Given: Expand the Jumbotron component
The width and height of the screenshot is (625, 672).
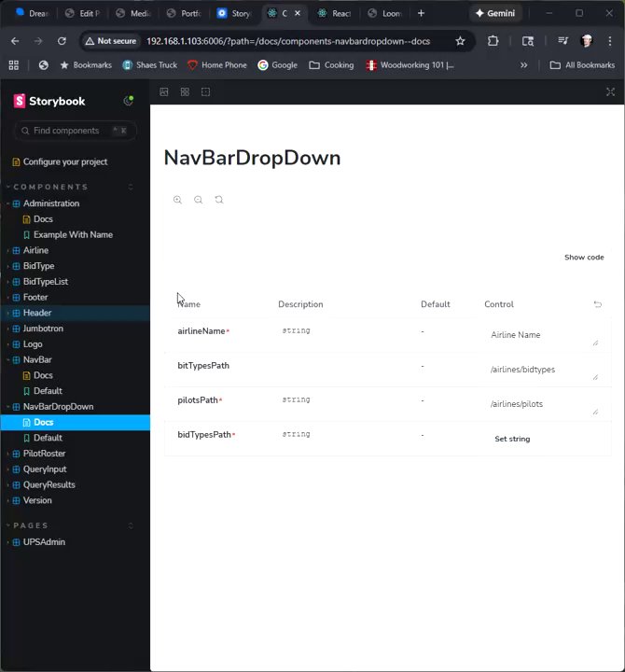Looking at the screenshot, I should point(43,329).
